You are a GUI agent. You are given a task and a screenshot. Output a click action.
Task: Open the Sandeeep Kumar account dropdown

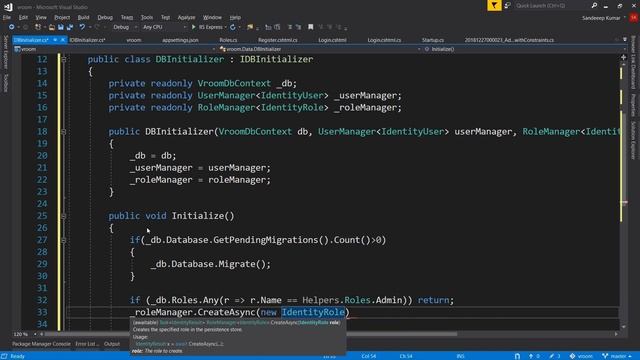click(x=604, y=18)
